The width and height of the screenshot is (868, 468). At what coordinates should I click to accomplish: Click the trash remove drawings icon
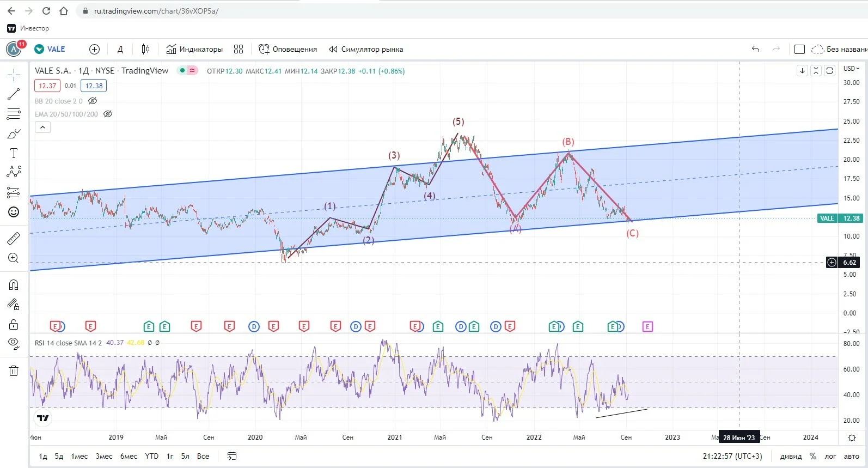tap(14, 371)
